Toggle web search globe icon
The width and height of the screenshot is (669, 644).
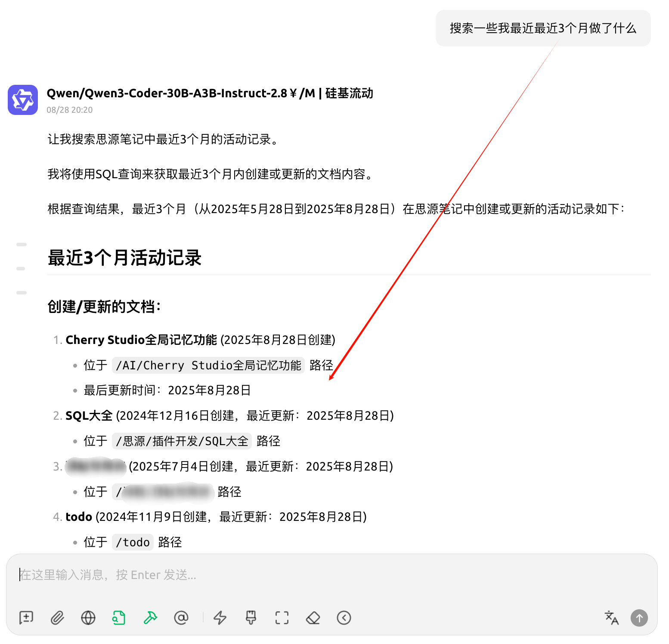(88, 618)
